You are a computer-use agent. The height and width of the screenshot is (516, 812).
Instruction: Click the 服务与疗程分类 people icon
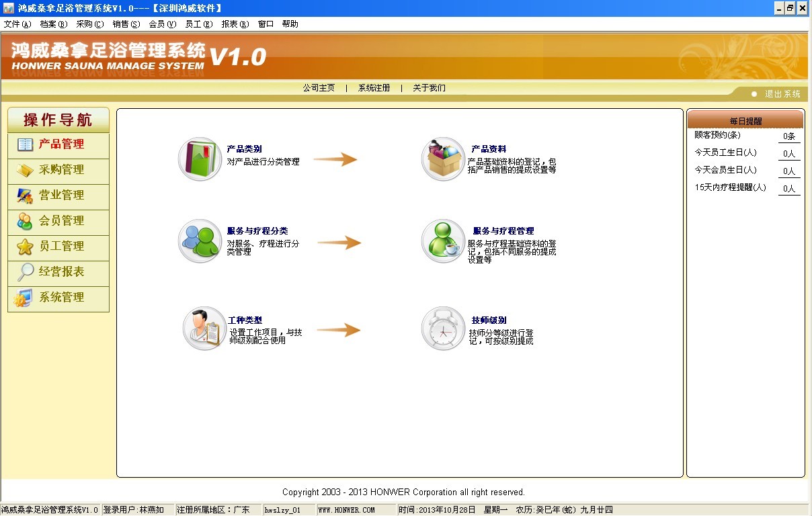pos(200,241)
